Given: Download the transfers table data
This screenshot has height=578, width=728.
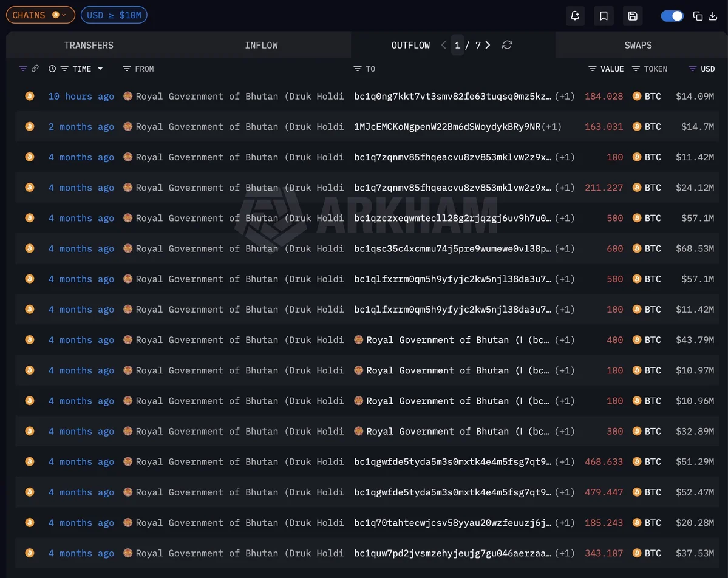Looking at the screenshot, I should pos(713,16).
